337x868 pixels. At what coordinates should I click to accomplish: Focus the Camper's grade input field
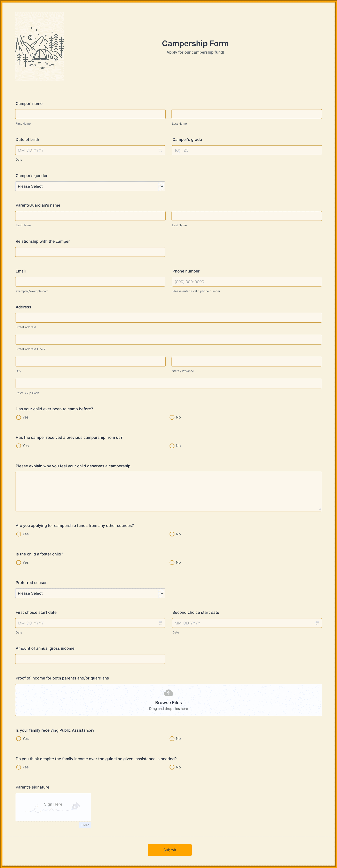point(246,150)
